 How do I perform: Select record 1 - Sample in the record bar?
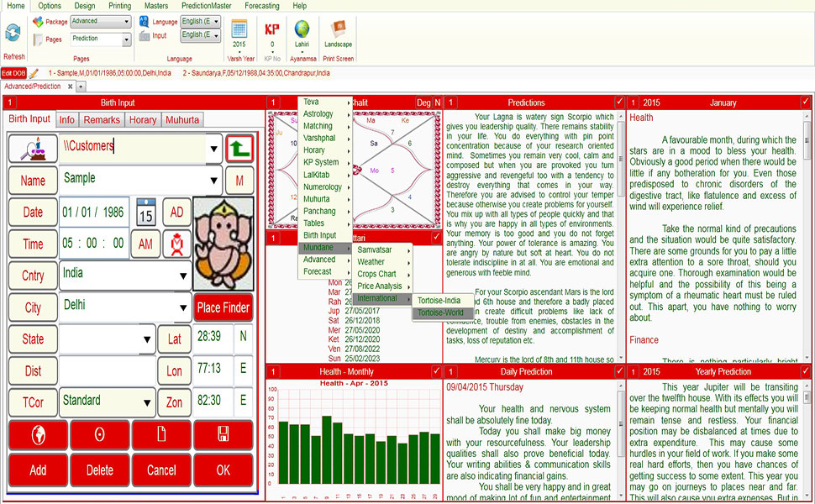point(110,73)
